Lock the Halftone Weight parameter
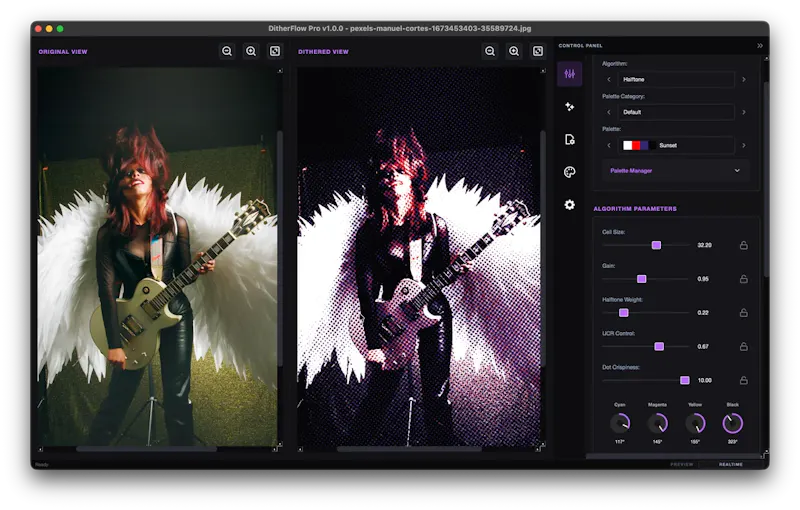 click(x=744, y=313)
